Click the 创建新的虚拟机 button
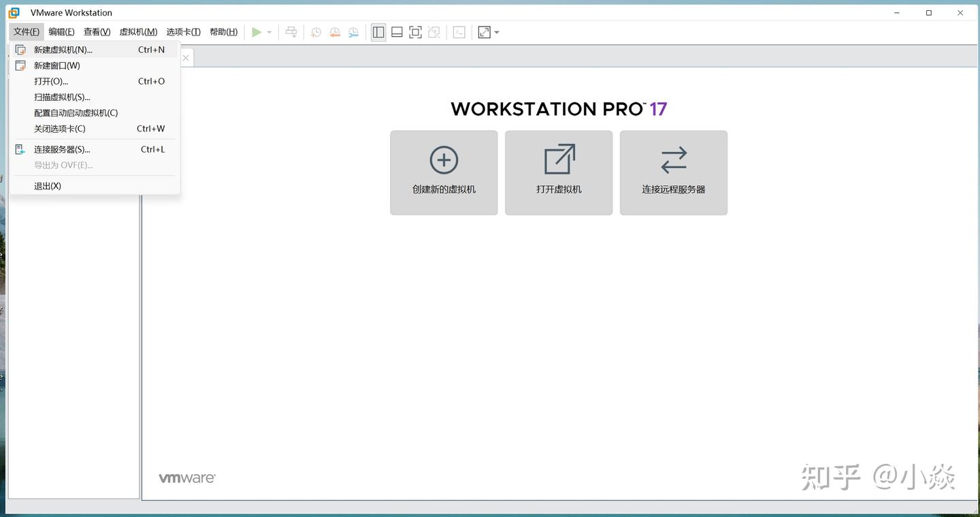The width and height of the screenshot is (980, 517). 443,172
